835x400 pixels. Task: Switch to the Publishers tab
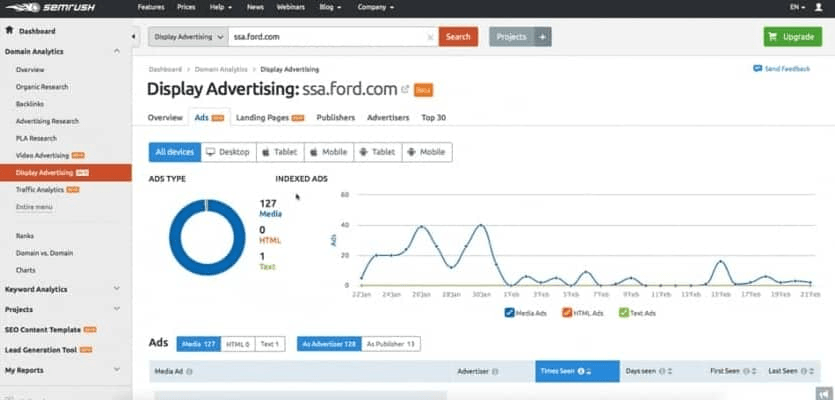tap(335, 117)
